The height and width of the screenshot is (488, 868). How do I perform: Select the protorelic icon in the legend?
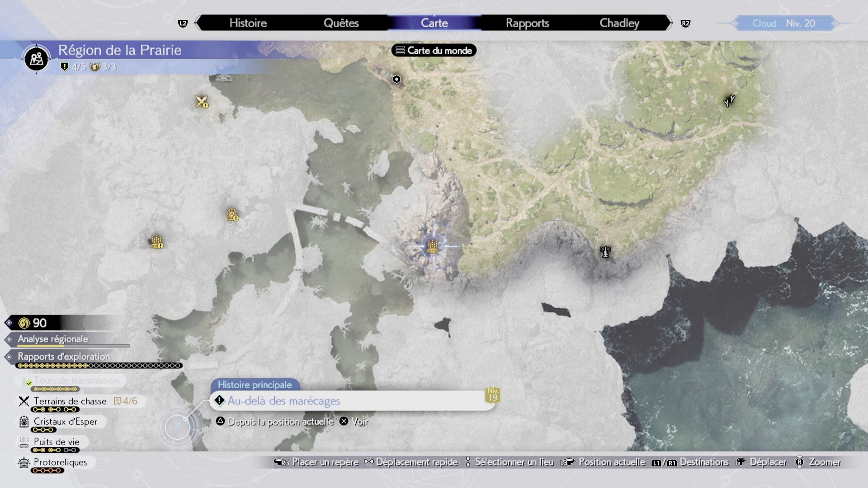tap(23, 462)
